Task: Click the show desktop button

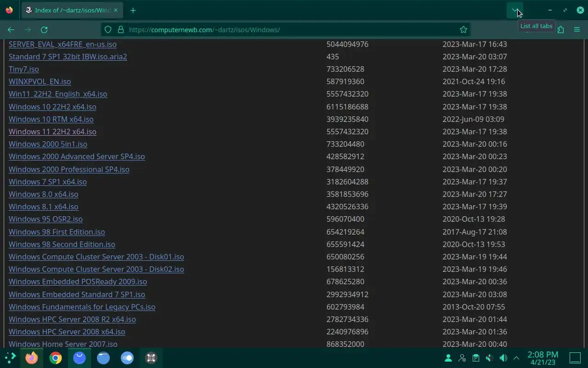Action: tap(575, 358)
